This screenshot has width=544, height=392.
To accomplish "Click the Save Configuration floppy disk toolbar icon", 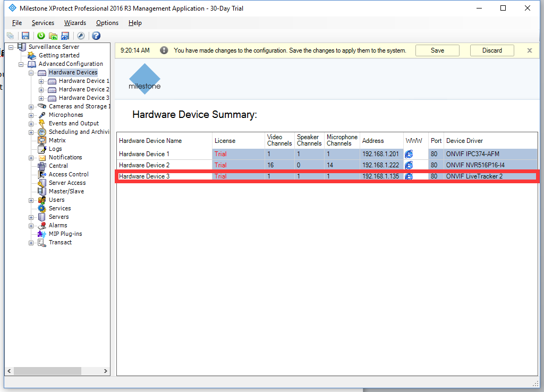I will click(x=25, y=36).
